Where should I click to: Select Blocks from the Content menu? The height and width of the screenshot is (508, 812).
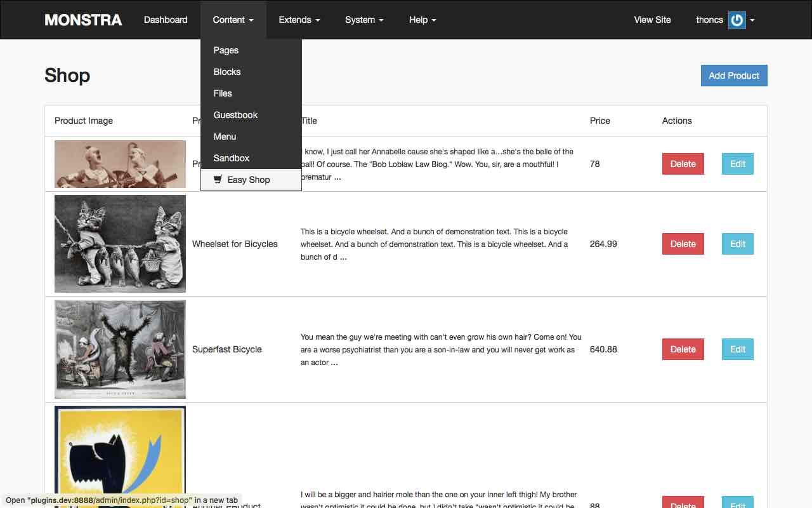tap(226, 72)
